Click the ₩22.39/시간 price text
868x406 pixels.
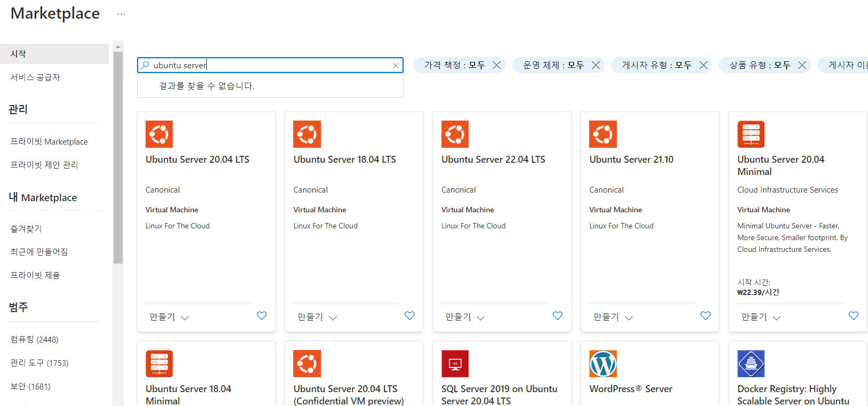[758, 292]
